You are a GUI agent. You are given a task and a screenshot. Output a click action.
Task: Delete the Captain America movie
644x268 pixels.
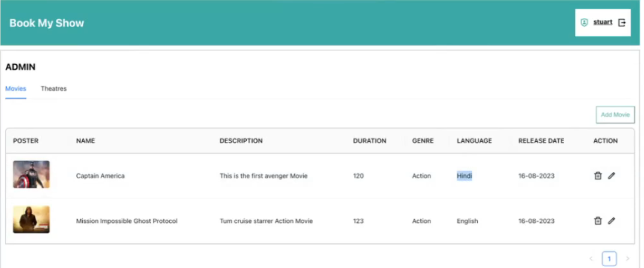(x=598, y=176)
